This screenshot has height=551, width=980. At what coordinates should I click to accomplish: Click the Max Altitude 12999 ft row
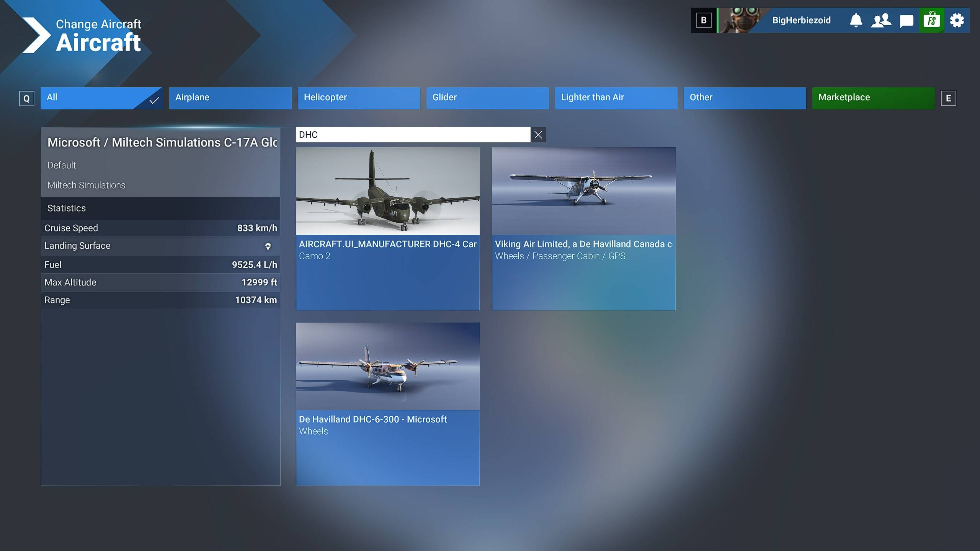coord(160,282)
